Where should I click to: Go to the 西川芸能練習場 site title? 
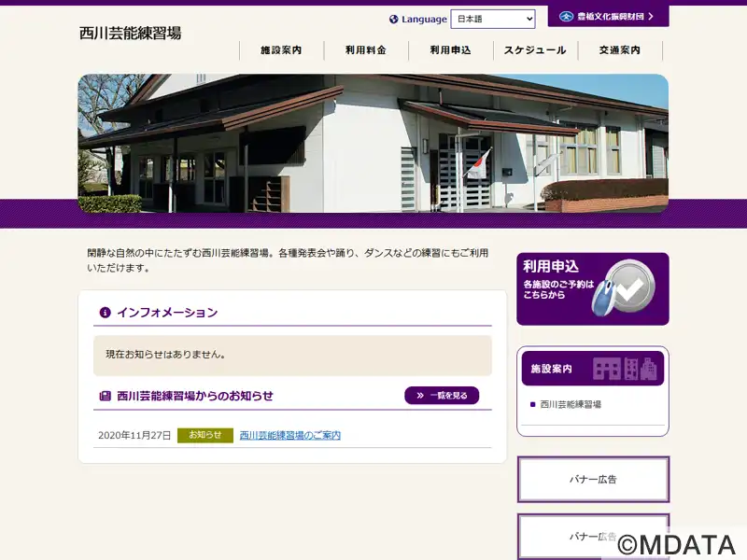pyautogui.click(x=130, y=34)
